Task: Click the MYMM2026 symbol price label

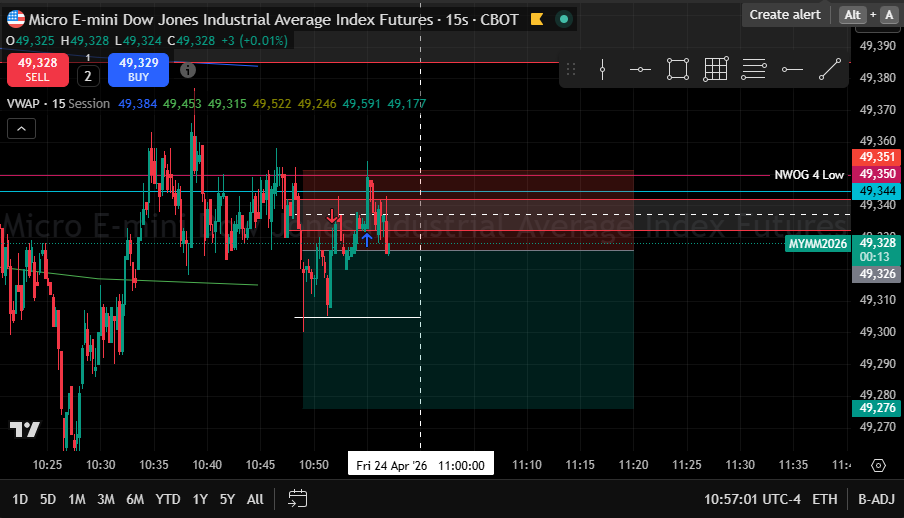Action: pyautogui.click(x=818, y=243)
